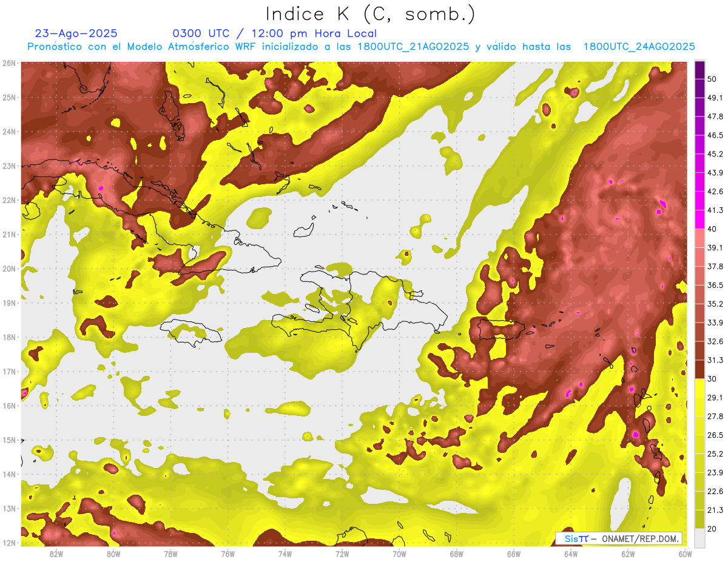Screen dimensions: 728x562
Task: Click the '36.5' value on the color scale
Action: pyautogui.click(x=715, y=285)
